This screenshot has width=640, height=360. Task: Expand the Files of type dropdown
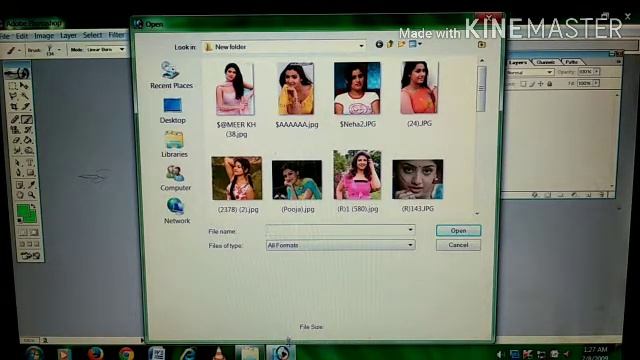click(x=410, y=245)
